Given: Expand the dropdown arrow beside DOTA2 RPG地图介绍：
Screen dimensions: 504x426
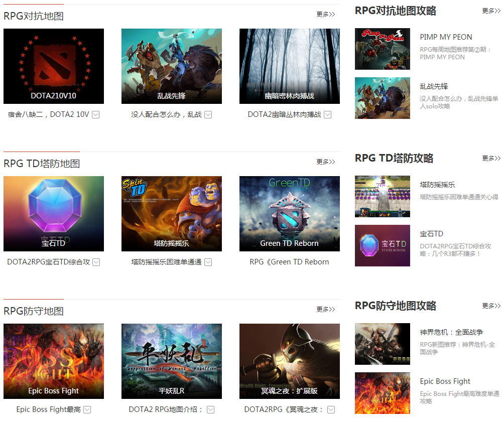Looking at the screenshot, I should pos(210,409).
